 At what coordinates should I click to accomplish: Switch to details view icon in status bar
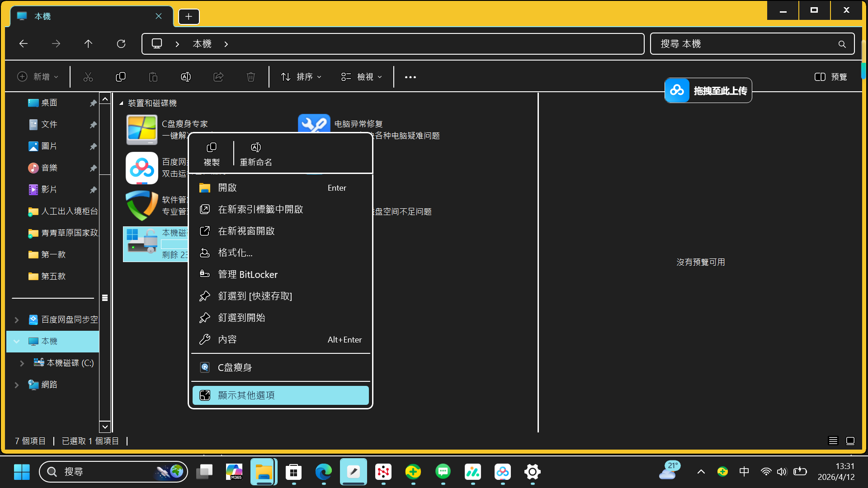click(x=833, y=441)
